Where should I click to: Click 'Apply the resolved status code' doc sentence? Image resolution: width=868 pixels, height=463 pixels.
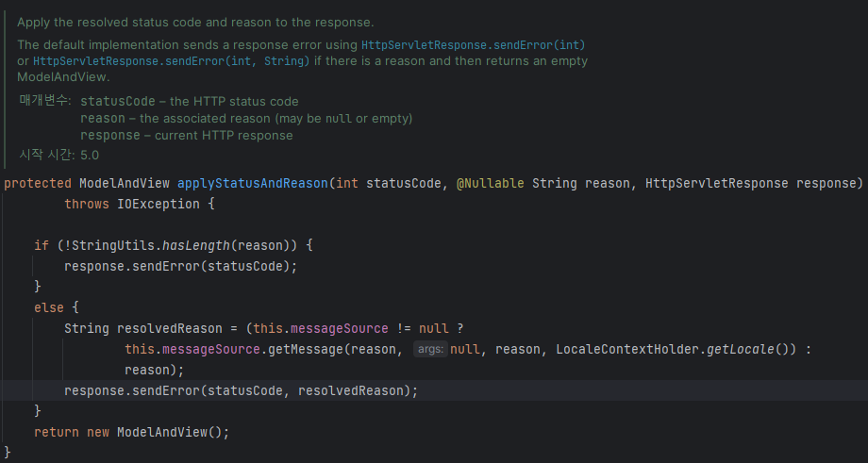(x=195, y=23)
